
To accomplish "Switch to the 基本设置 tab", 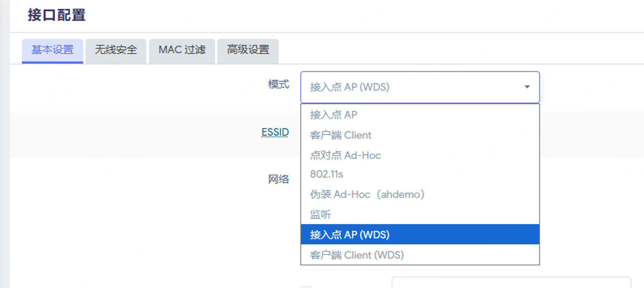I will pos(52,51).
